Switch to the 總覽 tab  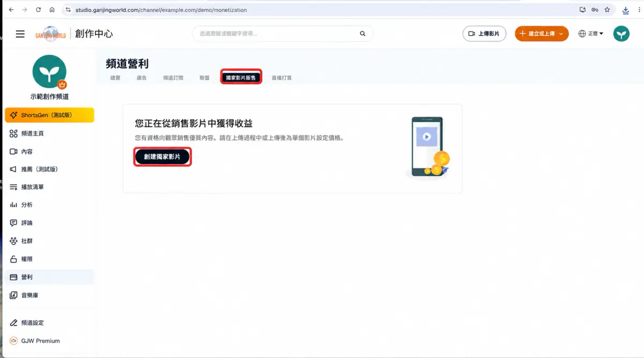[x=115, y=78]
